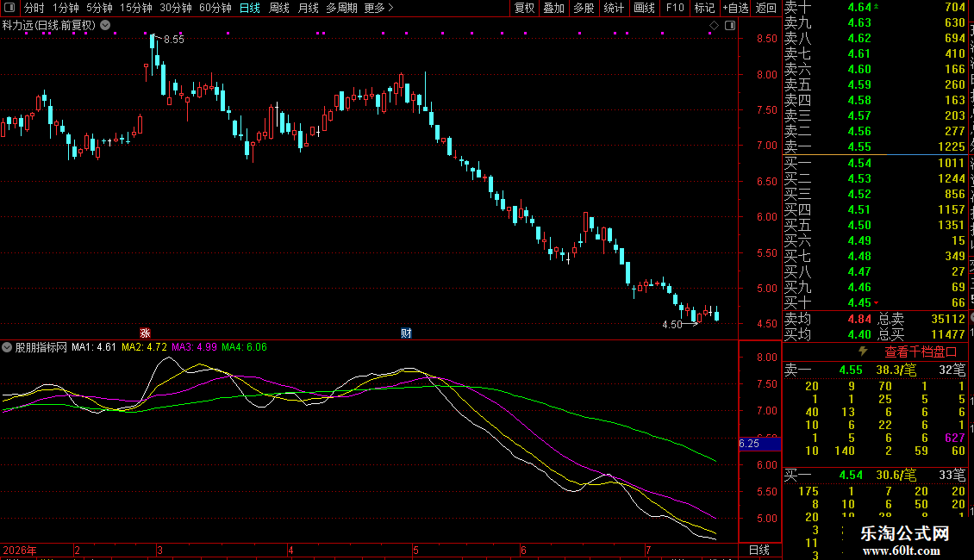Select the 30分钟 period
974x560 pixels.
tap(176, 8)
